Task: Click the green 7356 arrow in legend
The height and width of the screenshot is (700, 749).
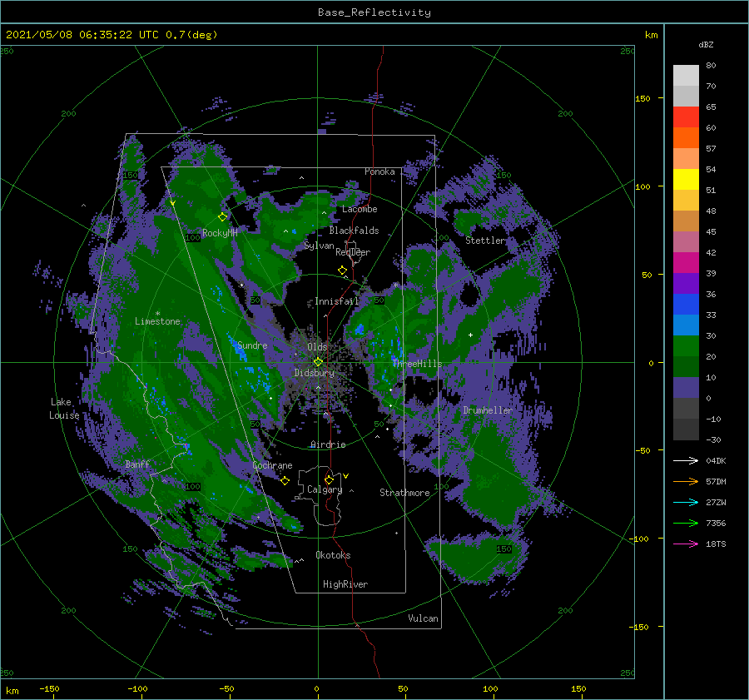Action: click(686, 524)
